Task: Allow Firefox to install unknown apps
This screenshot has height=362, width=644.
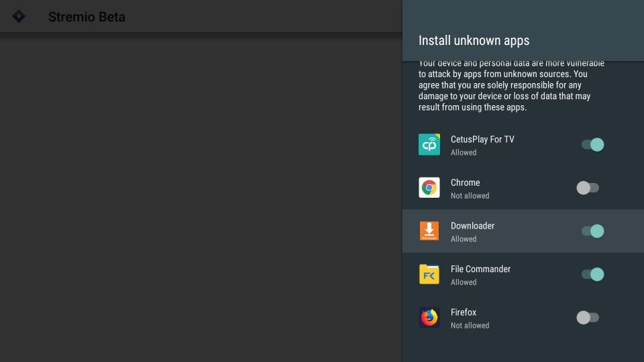Action: click(588, 317)
